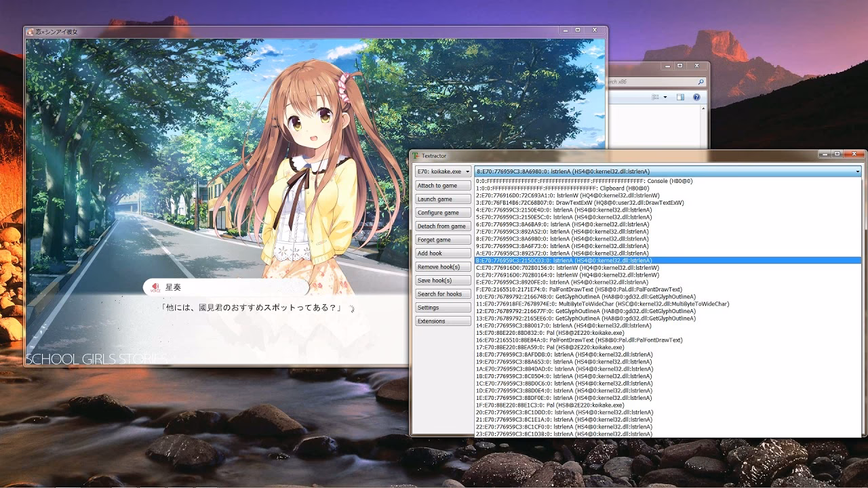Select hook 22 lstrlenA 8C1CF0
The height and width of the screenshot is (488, 868).
coord(668,427)
